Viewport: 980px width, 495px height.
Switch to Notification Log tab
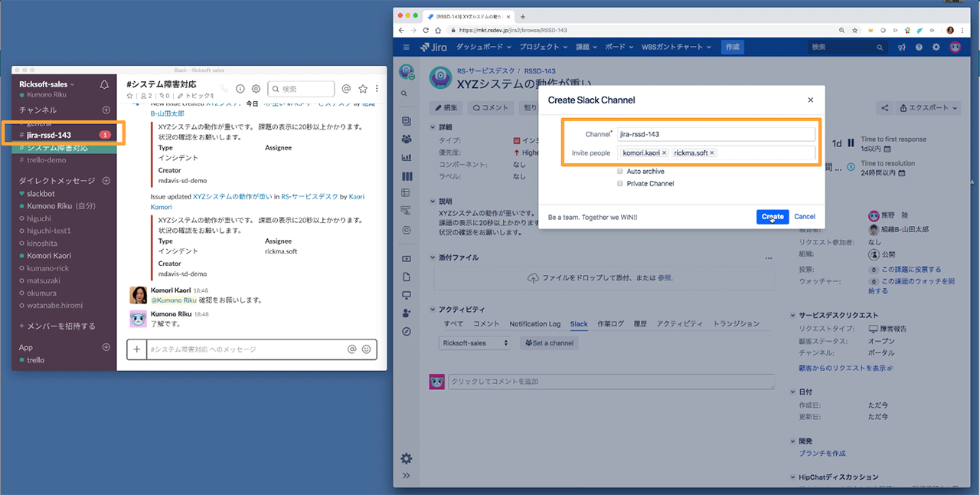point(534,324)
